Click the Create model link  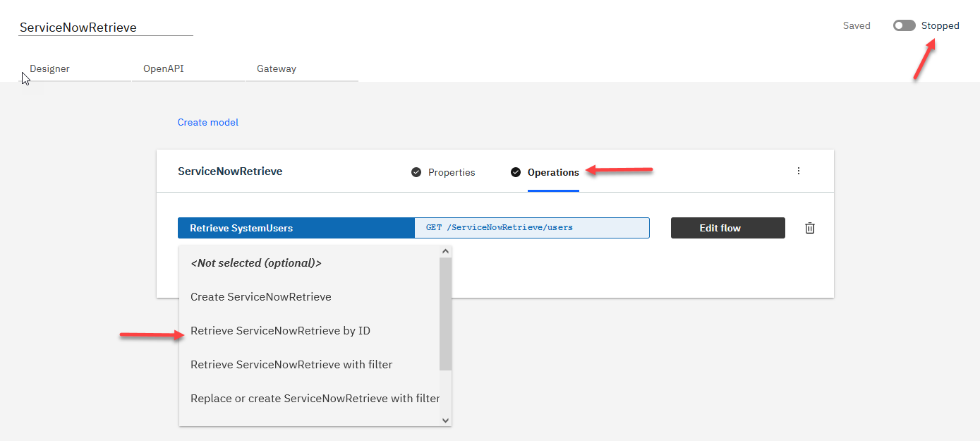208,122
